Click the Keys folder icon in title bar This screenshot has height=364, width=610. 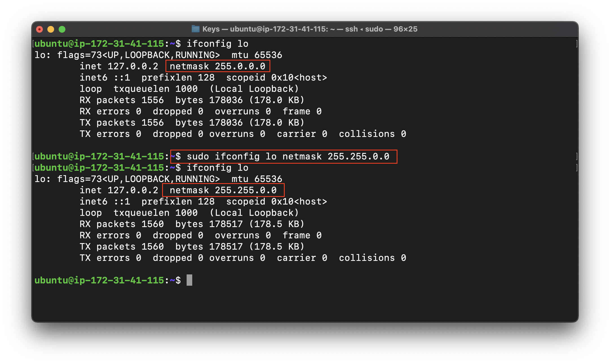195,29
